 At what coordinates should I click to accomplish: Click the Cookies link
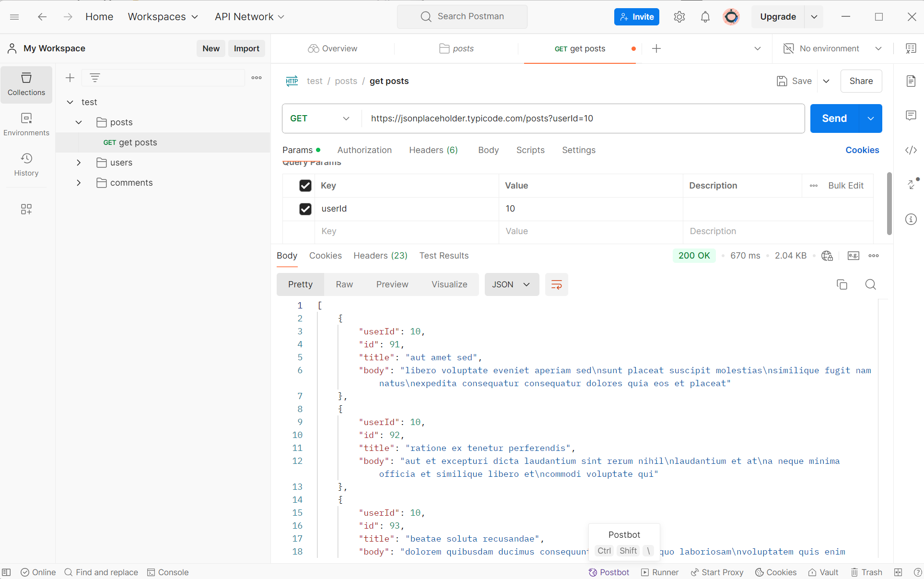click(x=862, y=150)
